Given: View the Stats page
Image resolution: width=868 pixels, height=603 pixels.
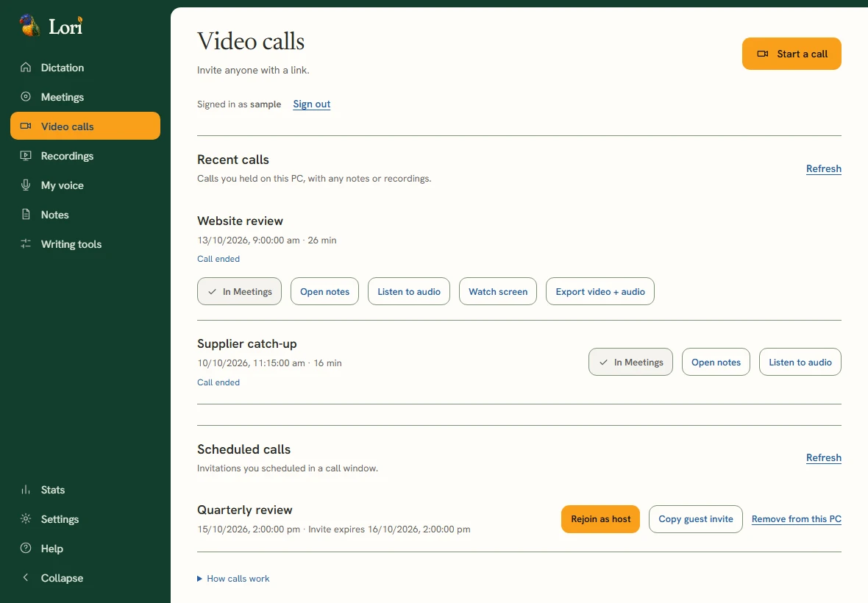Looking at the screenshot, I should [x=85, y=490].
